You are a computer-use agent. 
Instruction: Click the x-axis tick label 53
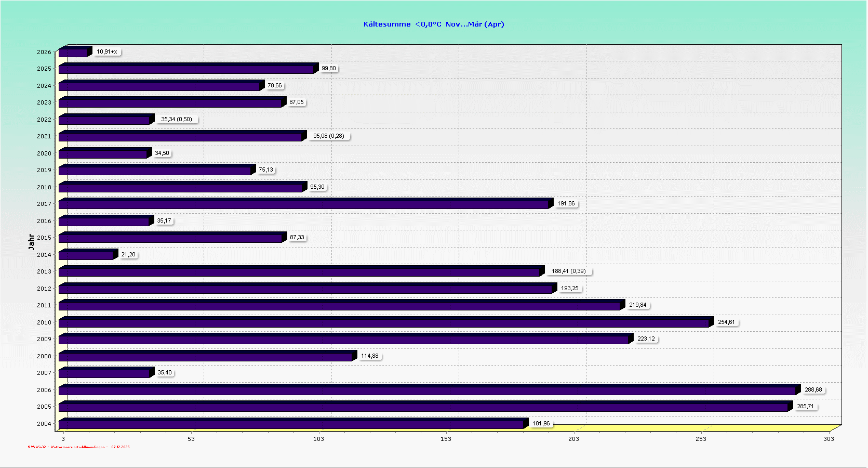point(191,439)
